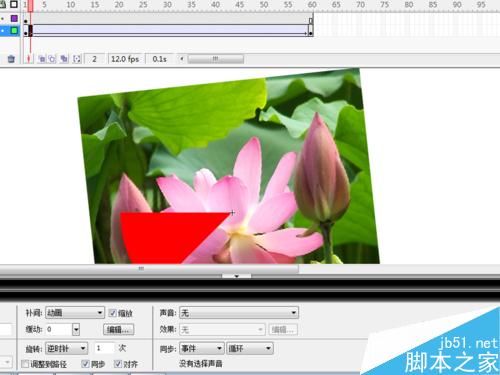Click the 0.1s elapsed time display
The height and width of the screenshot is (375, 500).
click(x=159, y=59)
